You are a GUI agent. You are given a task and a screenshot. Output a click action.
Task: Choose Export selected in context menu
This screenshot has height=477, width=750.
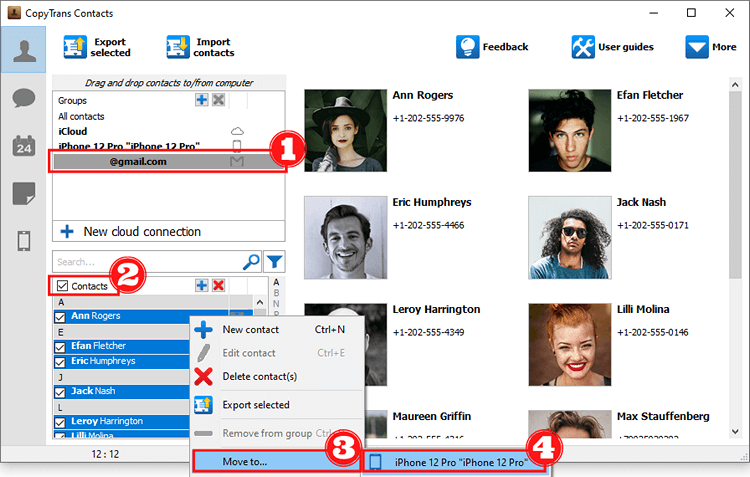coord(255,405)
